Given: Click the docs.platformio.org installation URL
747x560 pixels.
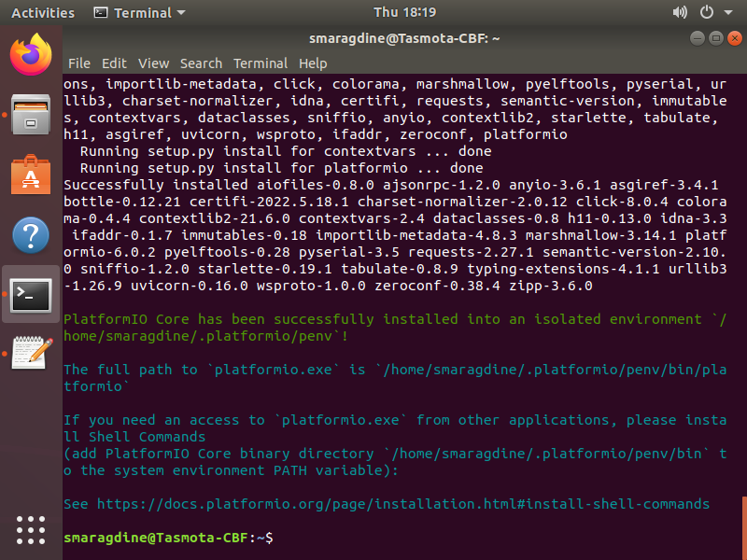Looking at the screenshot, I should coord(403,504).
